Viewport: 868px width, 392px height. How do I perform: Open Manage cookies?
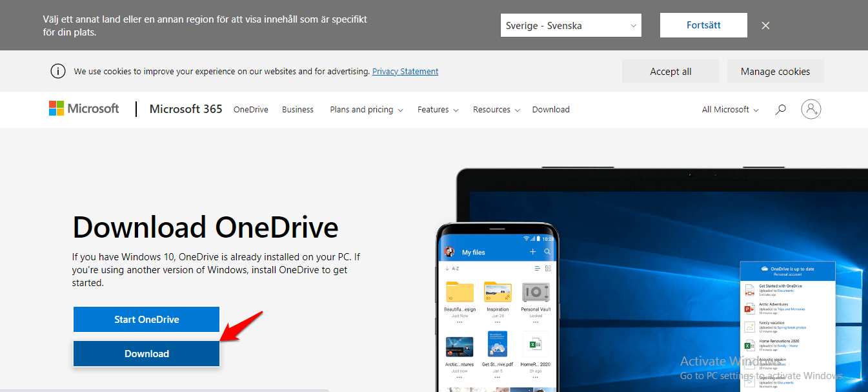pos(775,72)
